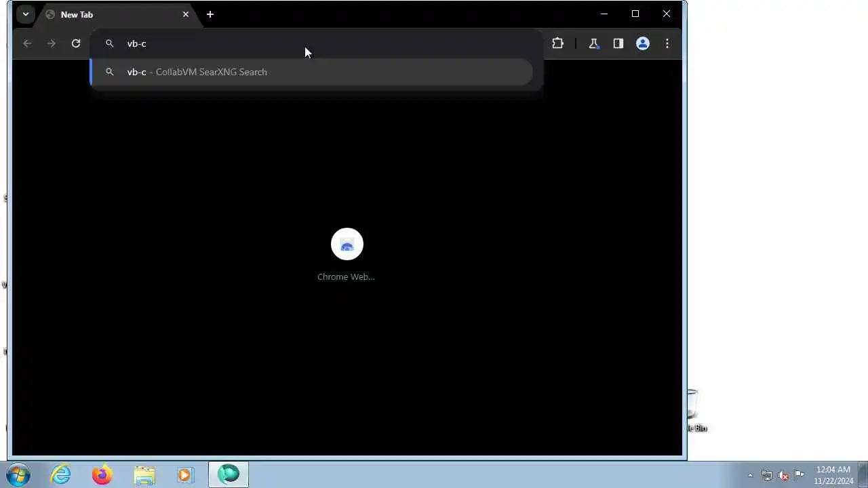Screen dimensions: 868x488
Task: Click the address bar containing vb-c
Action: [317, 43]
